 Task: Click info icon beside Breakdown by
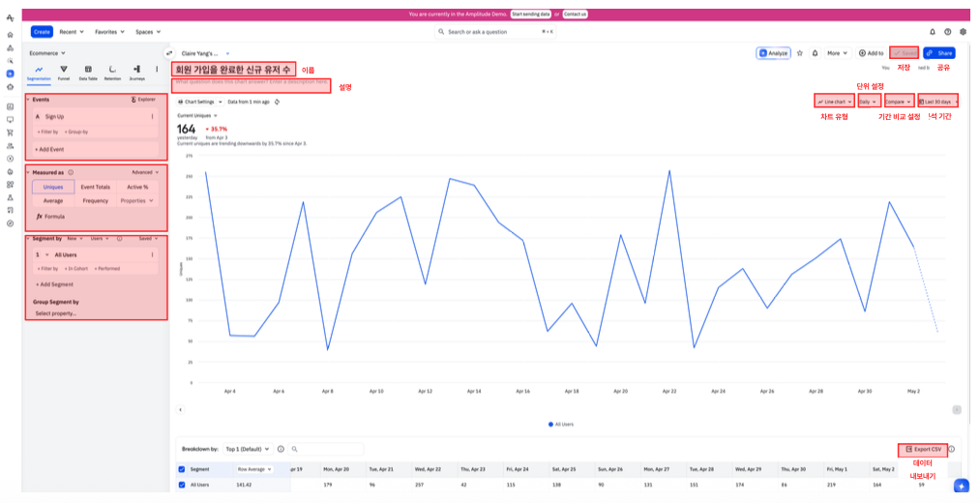point(281,449)
